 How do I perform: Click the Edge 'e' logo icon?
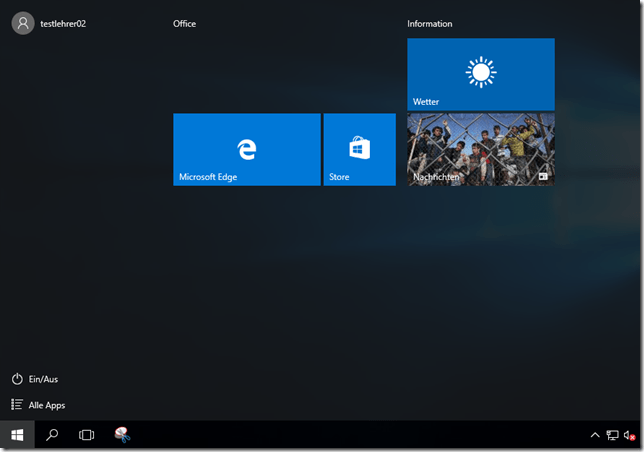[x=246, y=148]
